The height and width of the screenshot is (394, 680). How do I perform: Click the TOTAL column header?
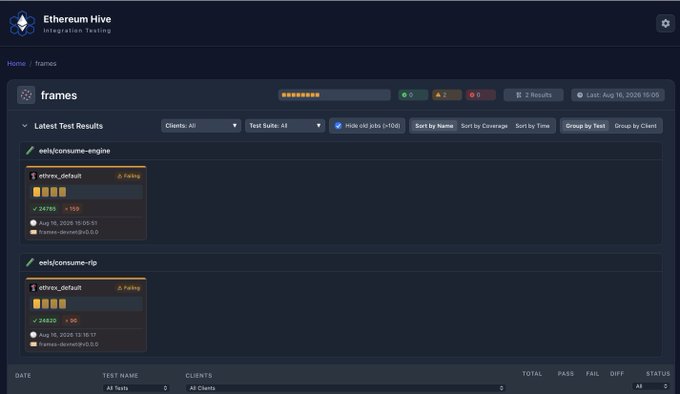532,374
